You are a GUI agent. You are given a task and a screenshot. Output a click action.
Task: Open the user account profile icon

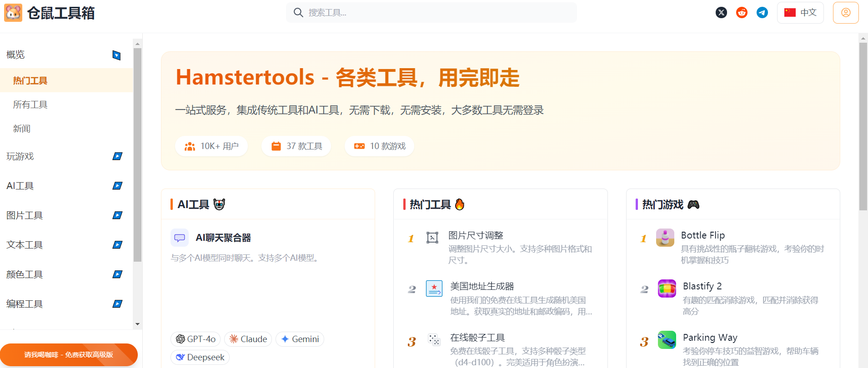[845, 13]
